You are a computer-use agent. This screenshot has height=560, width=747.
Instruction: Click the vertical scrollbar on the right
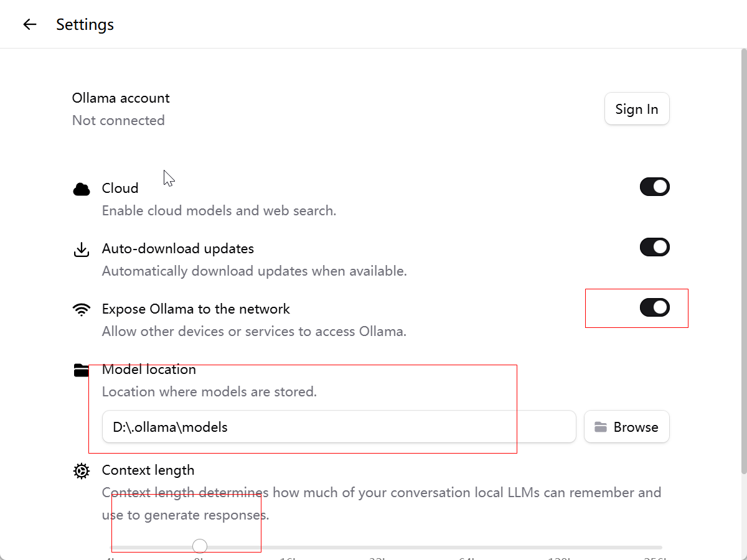pos(744,261)
